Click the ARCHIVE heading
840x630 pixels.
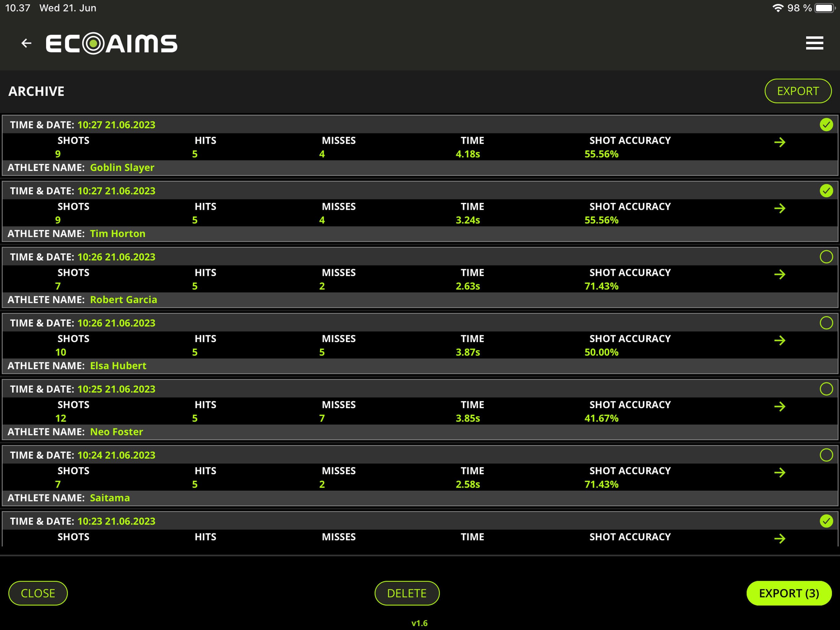click(x=37, y=91)
